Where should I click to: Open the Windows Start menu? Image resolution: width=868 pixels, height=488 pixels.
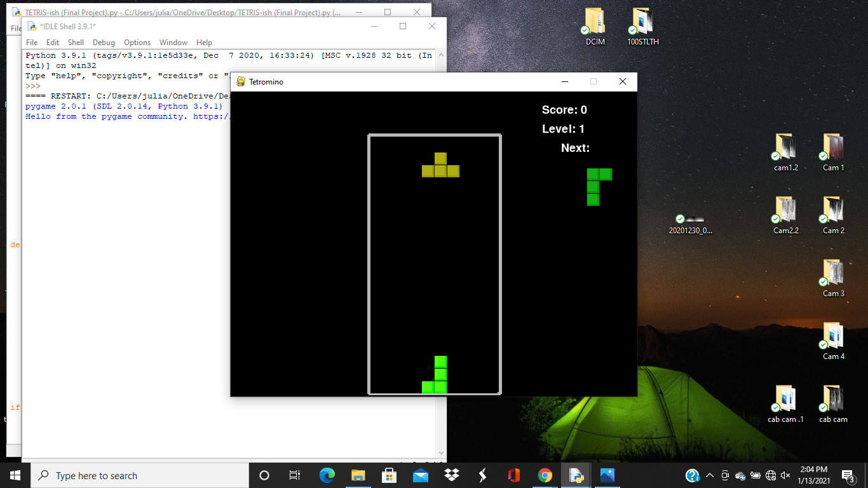[x=15, y=475]
